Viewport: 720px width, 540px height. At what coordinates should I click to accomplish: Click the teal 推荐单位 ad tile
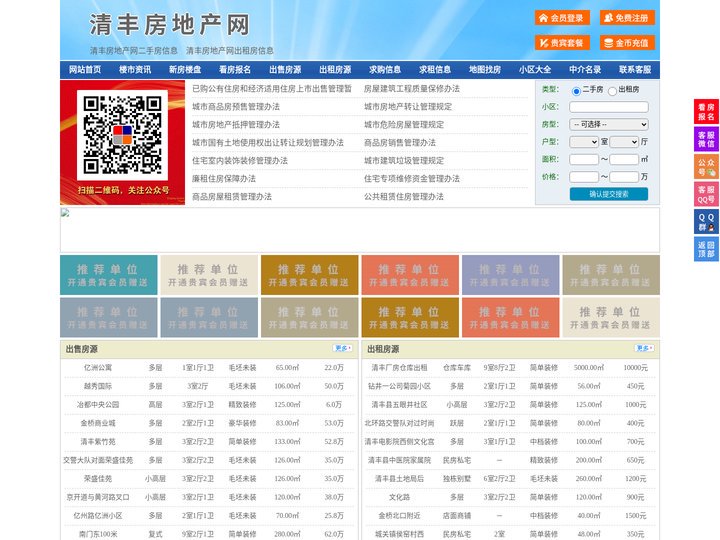point(109,275)
